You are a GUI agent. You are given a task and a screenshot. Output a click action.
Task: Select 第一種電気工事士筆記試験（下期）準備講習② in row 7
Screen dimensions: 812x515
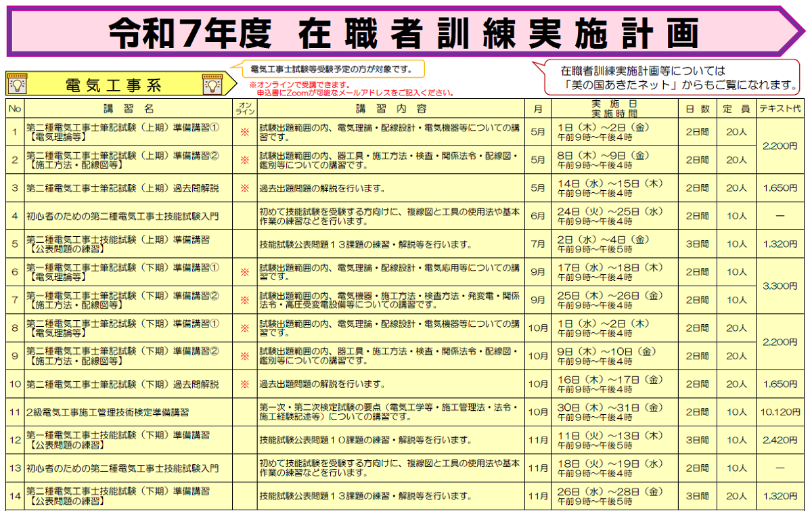(123, 295)
